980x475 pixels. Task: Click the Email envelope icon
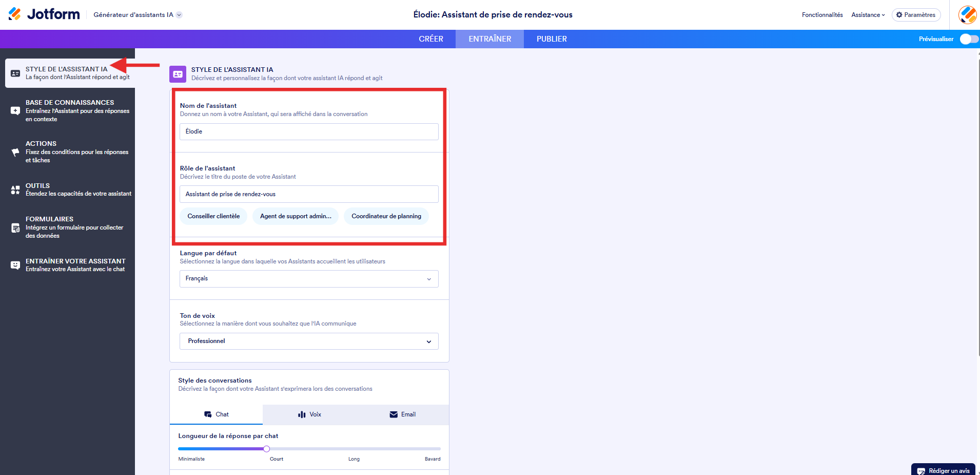pos(394,414)
